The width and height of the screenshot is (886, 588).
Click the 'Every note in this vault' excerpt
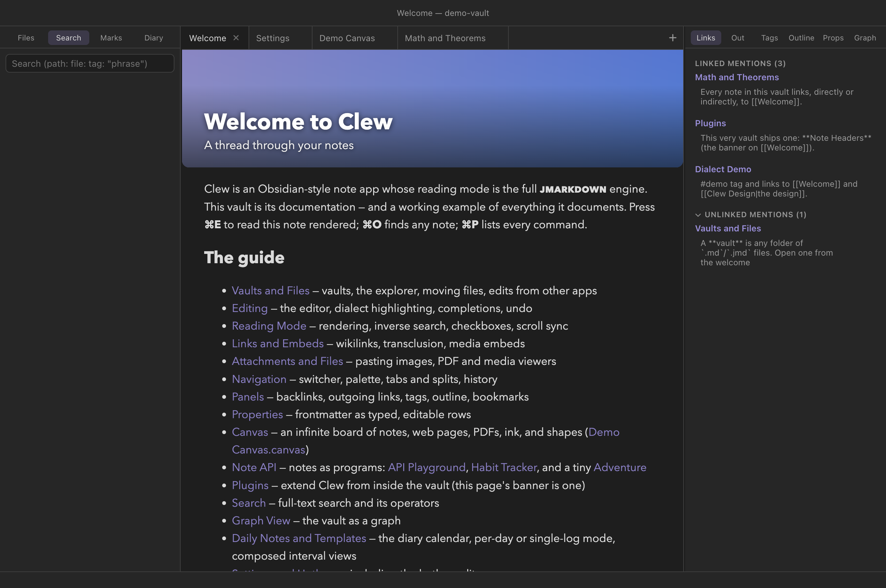click(x=777, y=97)
